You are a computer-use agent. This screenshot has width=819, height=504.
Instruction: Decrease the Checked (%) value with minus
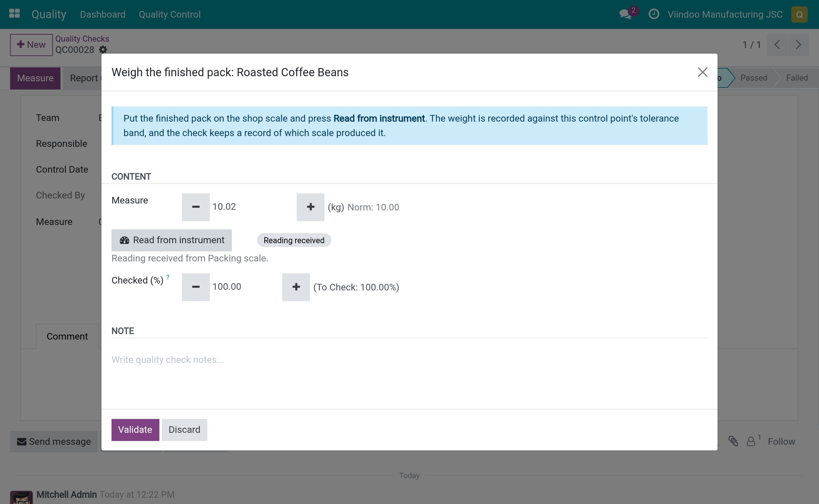[196, 287]
